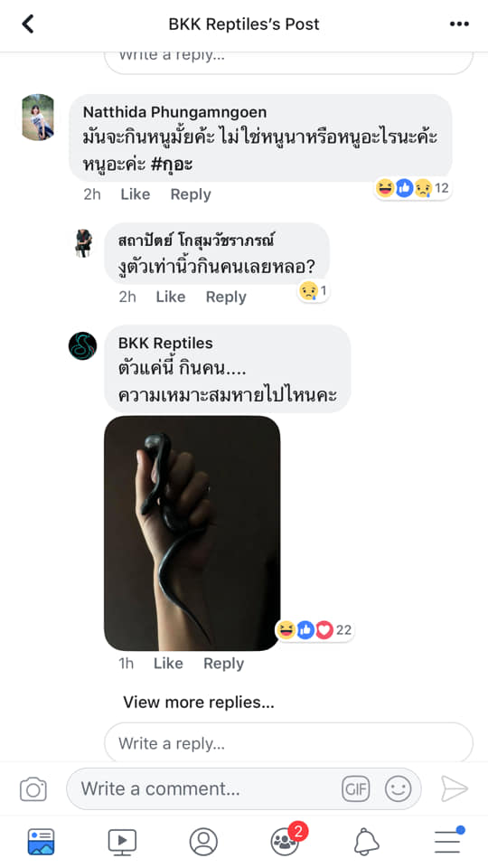
Task: Tap the camera icon beside comment box
Action: 33,788
